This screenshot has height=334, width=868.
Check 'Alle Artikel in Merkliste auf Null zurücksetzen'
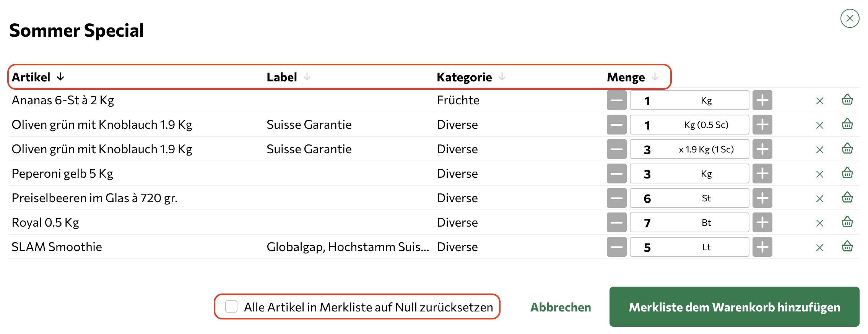coord(231,306)
